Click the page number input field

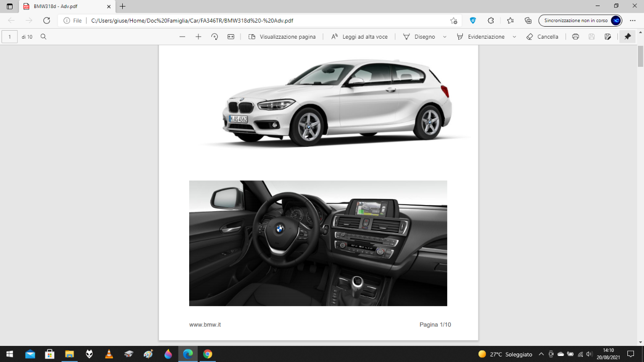click(10, 37)
